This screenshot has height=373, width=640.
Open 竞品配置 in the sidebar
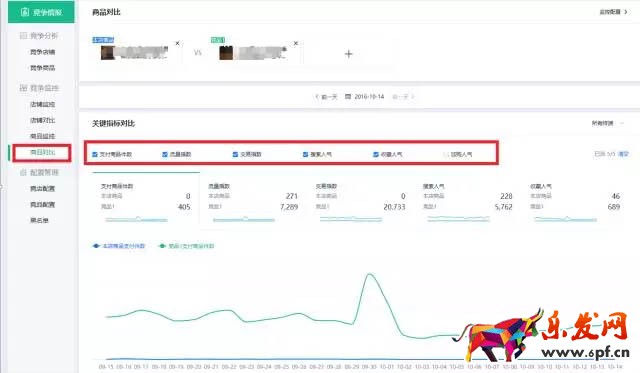(x=42, y=204)
